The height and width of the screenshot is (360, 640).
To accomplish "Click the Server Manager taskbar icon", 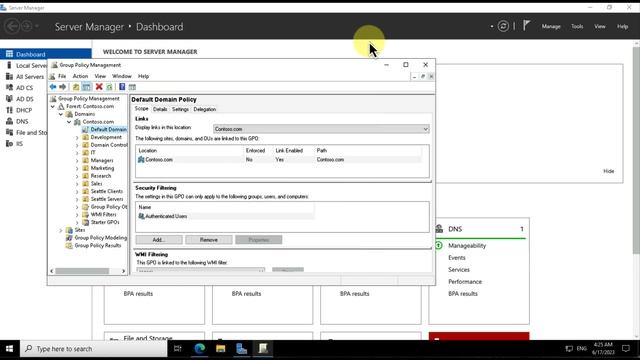I will coord(242,349).
